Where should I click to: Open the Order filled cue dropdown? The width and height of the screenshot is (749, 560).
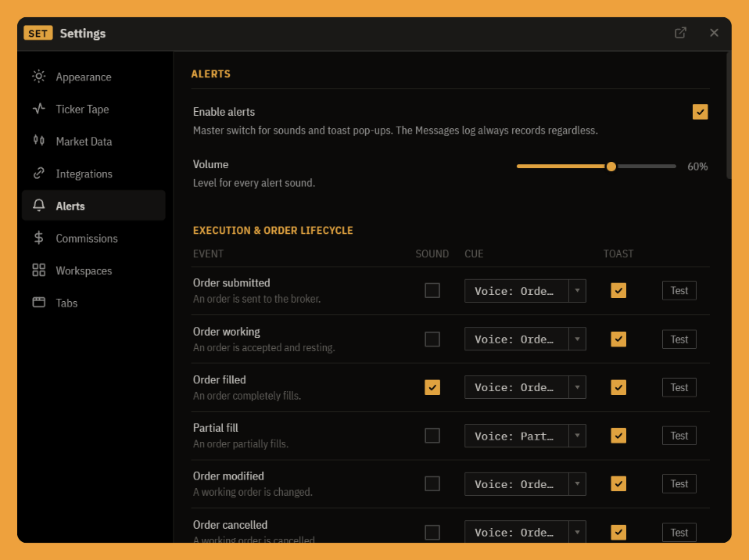pyautogui.click(x=525, y=387)
